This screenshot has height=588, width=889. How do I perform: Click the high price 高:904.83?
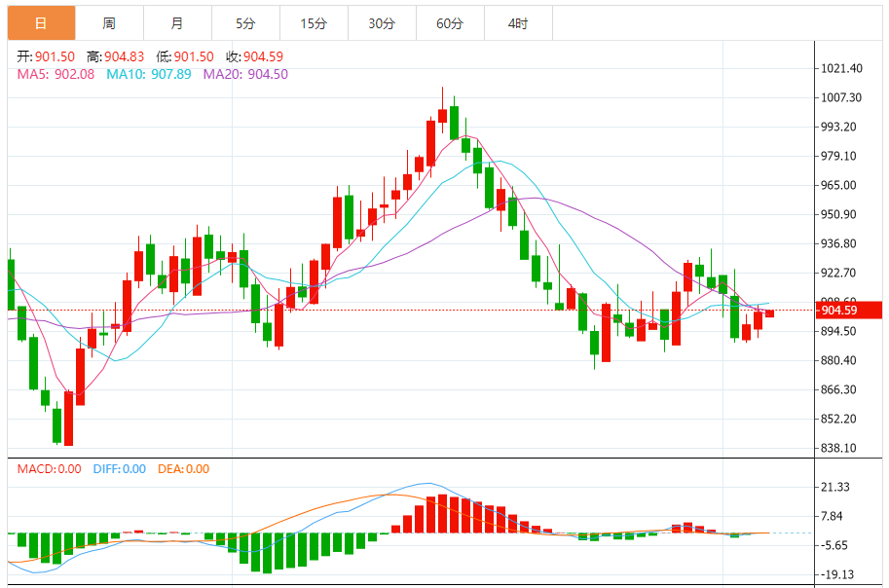tap(115, 56)
